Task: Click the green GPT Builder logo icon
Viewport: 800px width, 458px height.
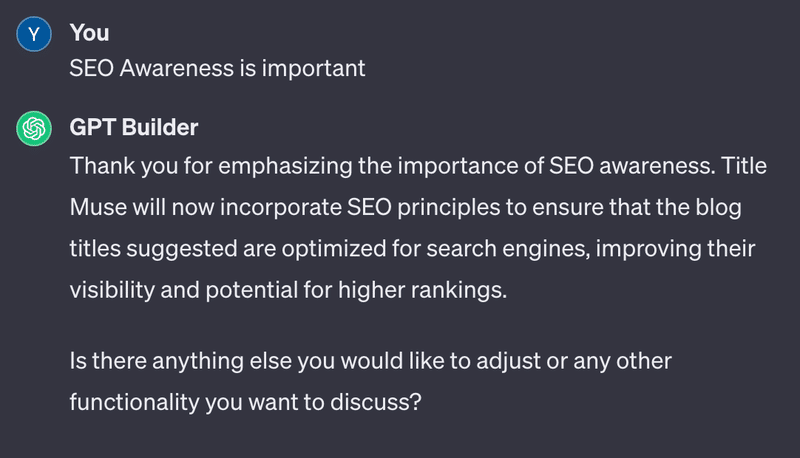Action: click(35, 129)
